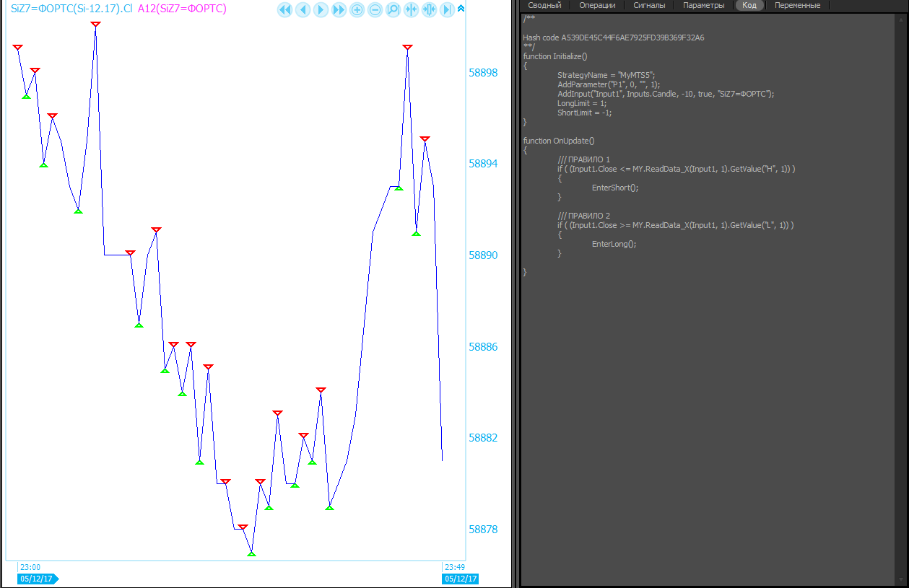Zoom in with the plus icon
Viewport: 909px width, 588px height.
pyautogui.click(x=357, y=9)
